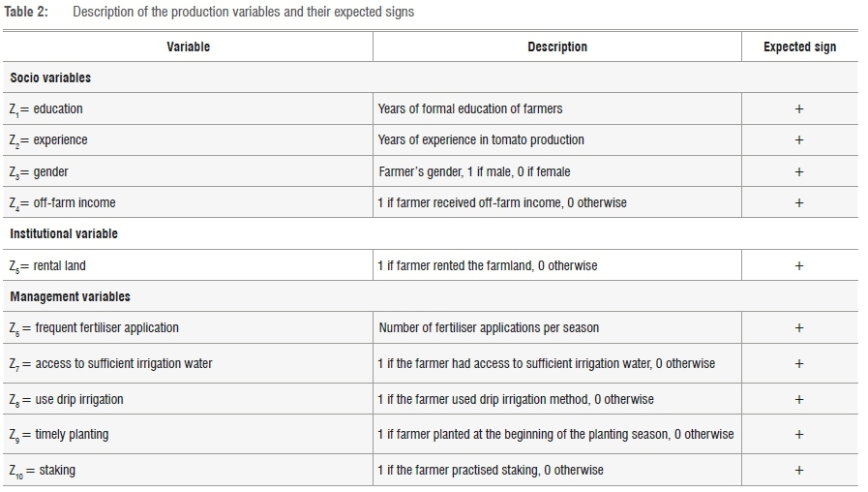Image resolution: width=868 pixels, height=492 pixels.
Task: Select the Description column header
Action: point(556,46)
